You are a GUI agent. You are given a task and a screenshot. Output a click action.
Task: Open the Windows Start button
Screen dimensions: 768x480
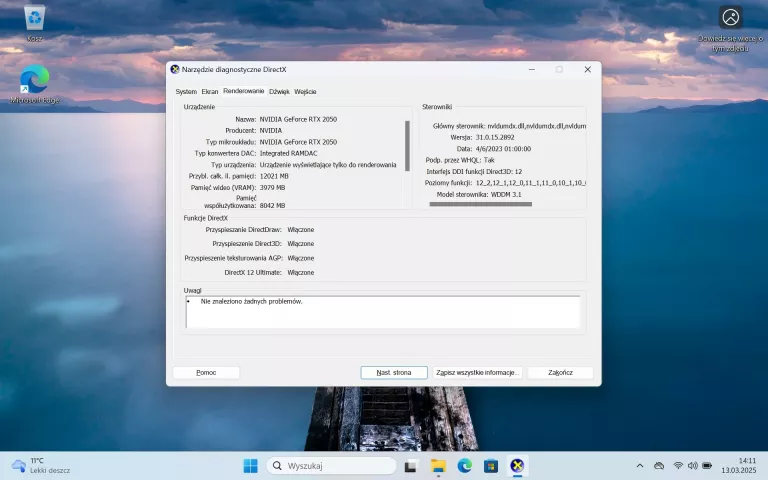tap(250, 465)
